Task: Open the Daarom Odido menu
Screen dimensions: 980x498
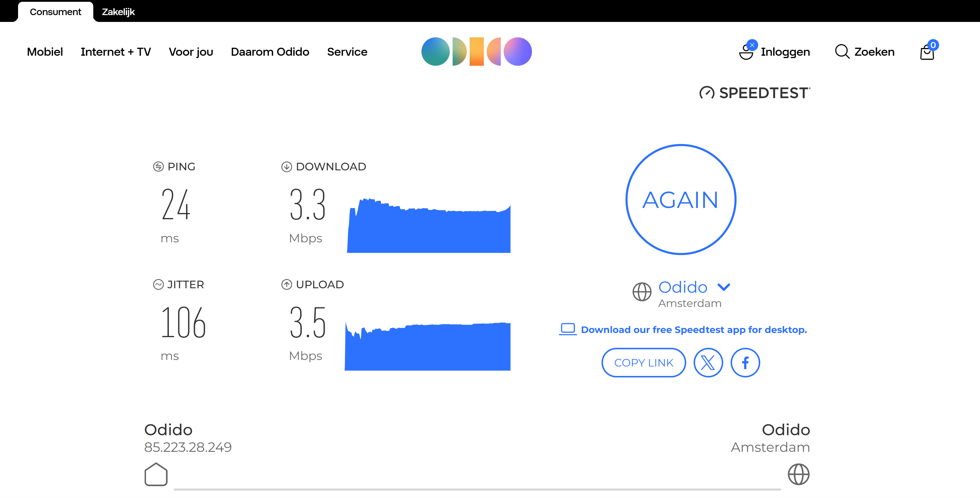Action: tap(270, 52)
